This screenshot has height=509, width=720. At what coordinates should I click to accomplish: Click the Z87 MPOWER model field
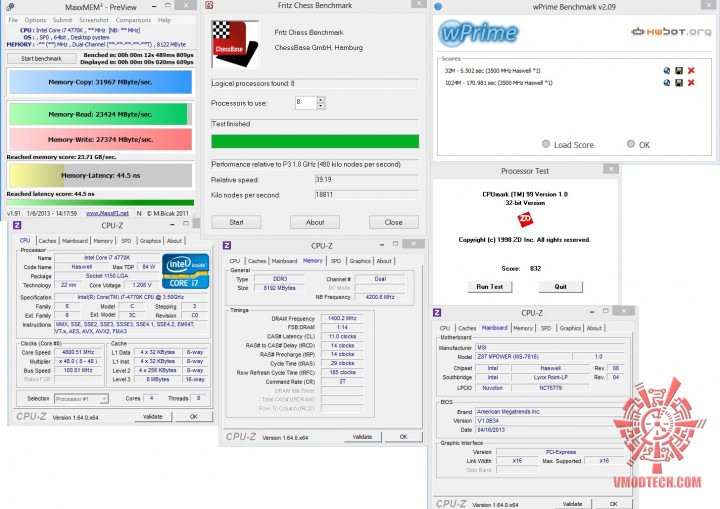coord(523,356)
